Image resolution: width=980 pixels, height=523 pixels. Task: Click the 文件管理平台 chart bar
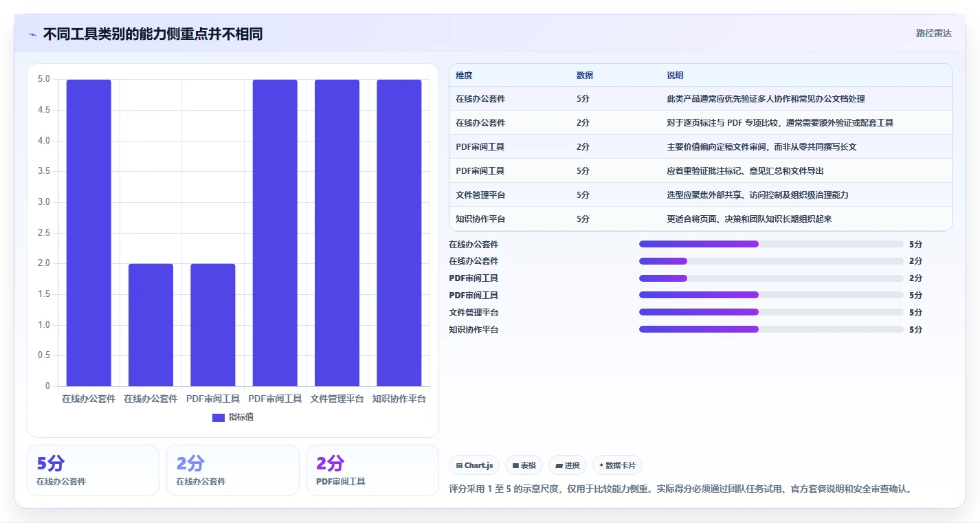pos(337,232)
